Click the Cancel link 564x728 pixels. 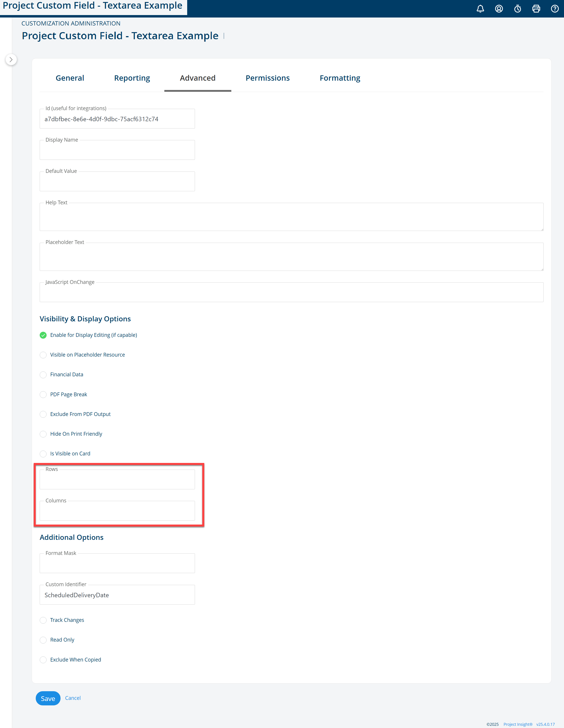click(73, 698)
